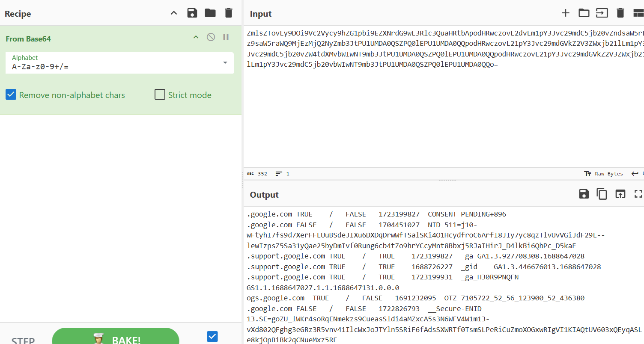Click the NID 511=j10- cookie entry
644x344 pixels.
pyautogui.click(x=453, y=225)
